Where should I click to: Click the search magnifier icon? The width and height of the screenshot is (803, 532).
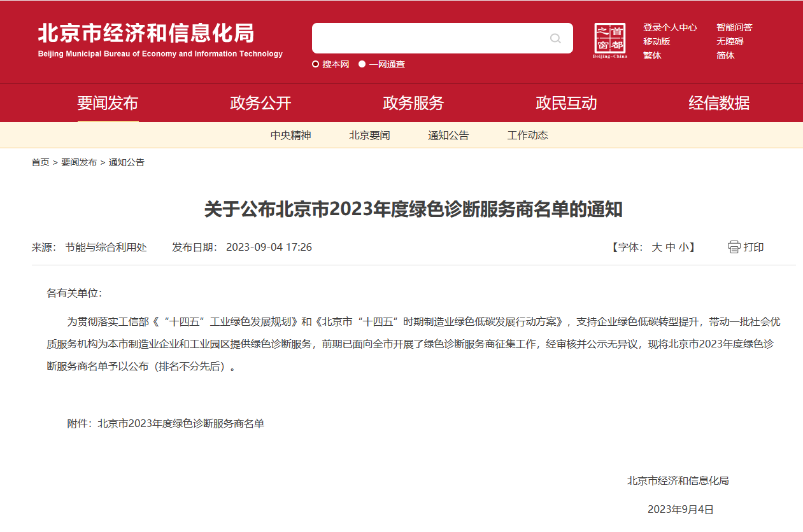[555, 38]
